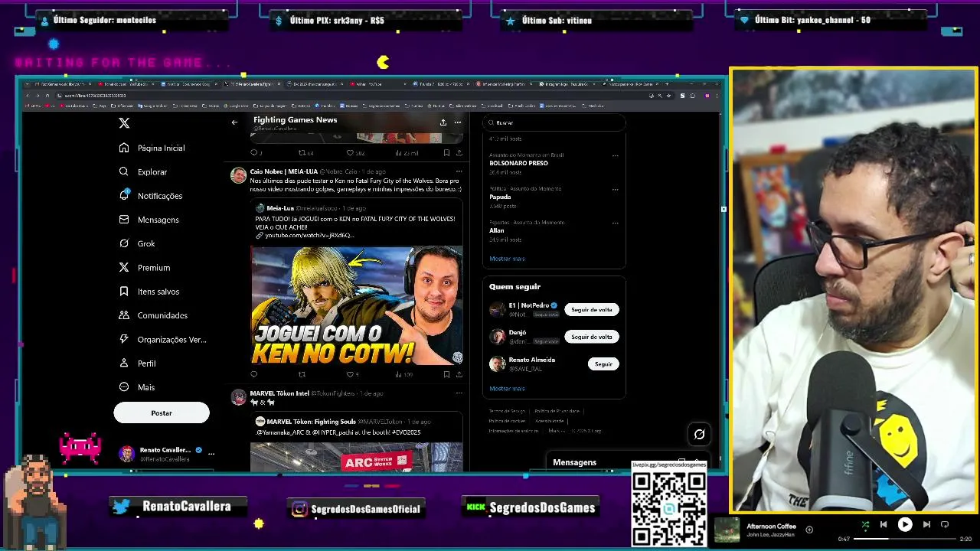Expand the Mais menu in sidebar
Image resolution: width=980 pixels, height=551 pixels.
137,387
